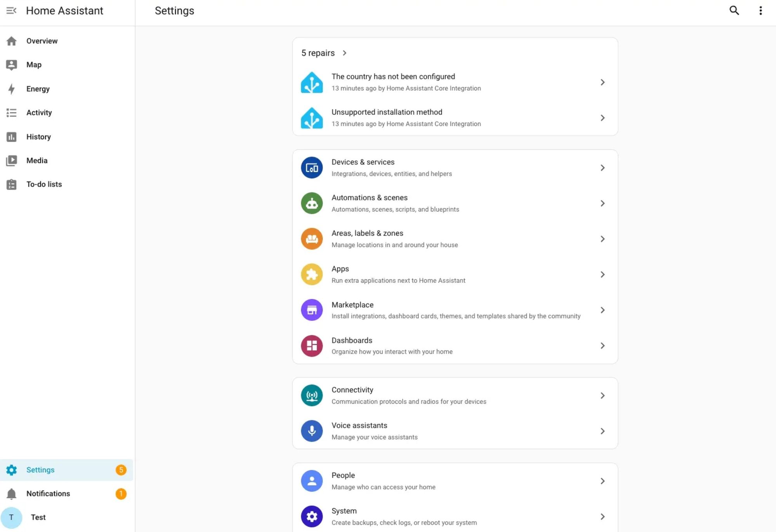
Task: Open Activity in the sidebar
Action: coord(67,113)
